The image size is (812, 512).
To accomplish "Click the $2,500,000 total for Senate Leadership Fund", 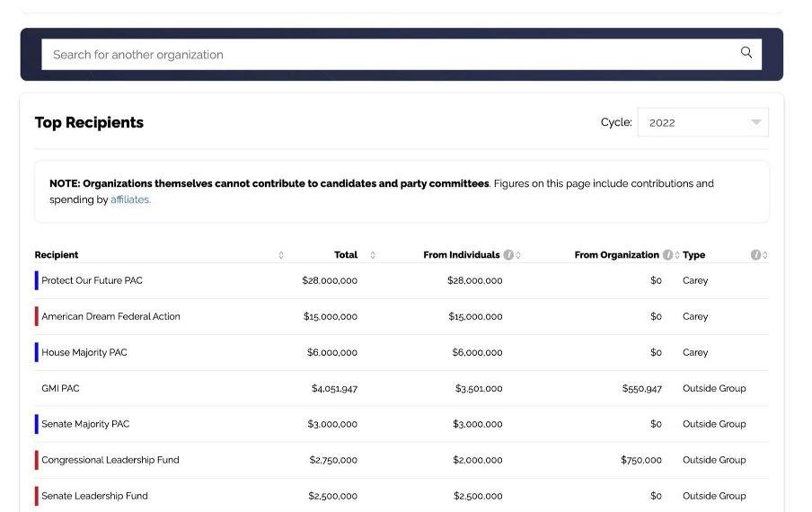I will click(x=333, y=496).
